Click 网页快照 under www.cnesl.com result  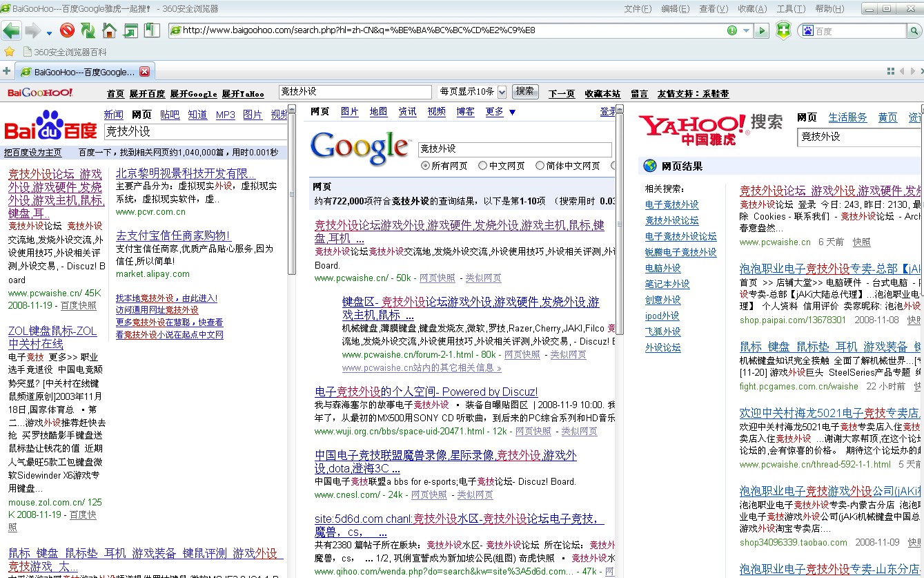click(429, 495)
